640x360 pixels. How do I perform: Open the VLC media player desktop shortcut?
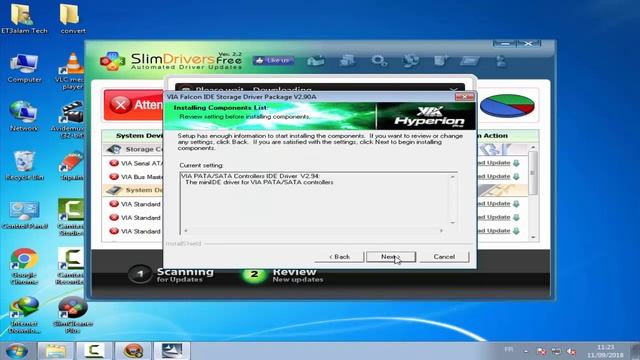72,71
